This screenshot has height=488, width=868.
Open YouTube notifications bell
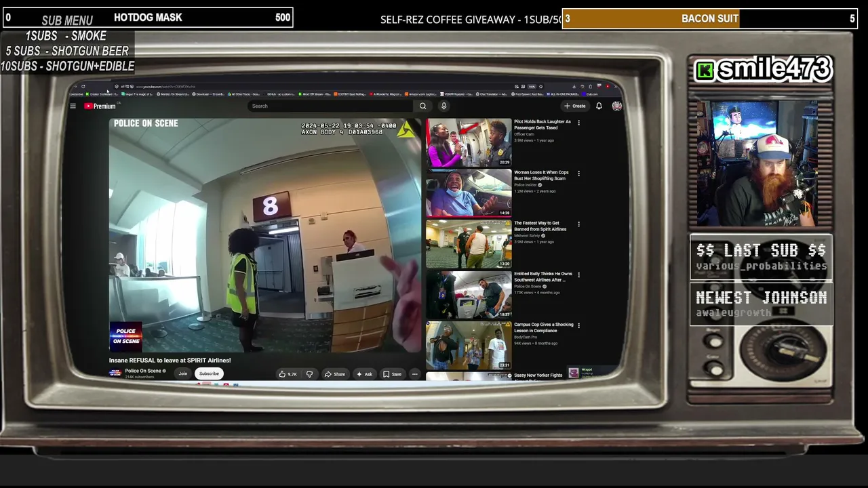(599, 106)
